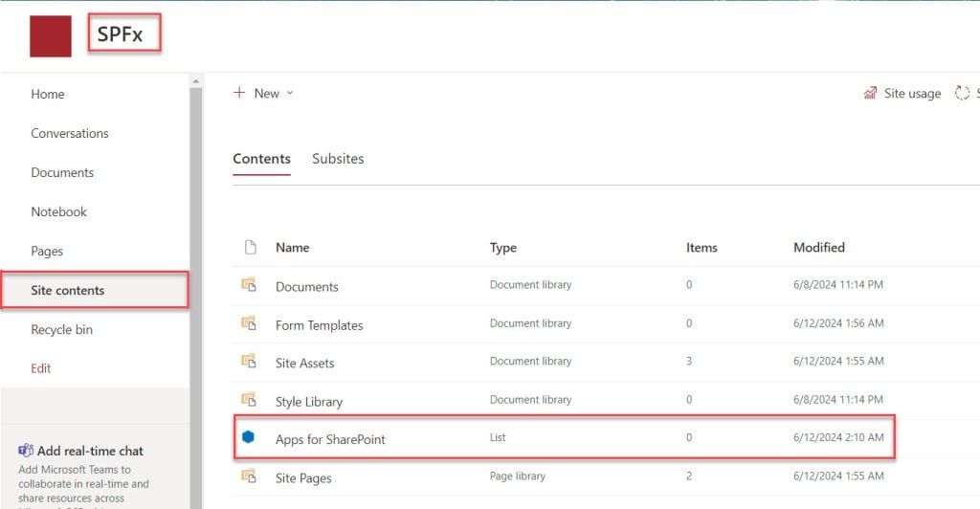Click the 6/12/2024 1:56 AM modified date
This screenshot has height=509, width=980.
838,322
